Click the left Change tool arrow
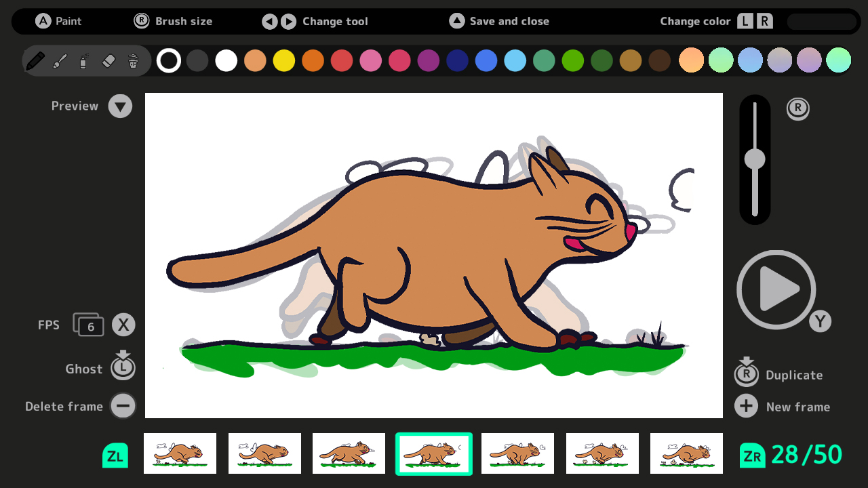 tap(270, 21)
